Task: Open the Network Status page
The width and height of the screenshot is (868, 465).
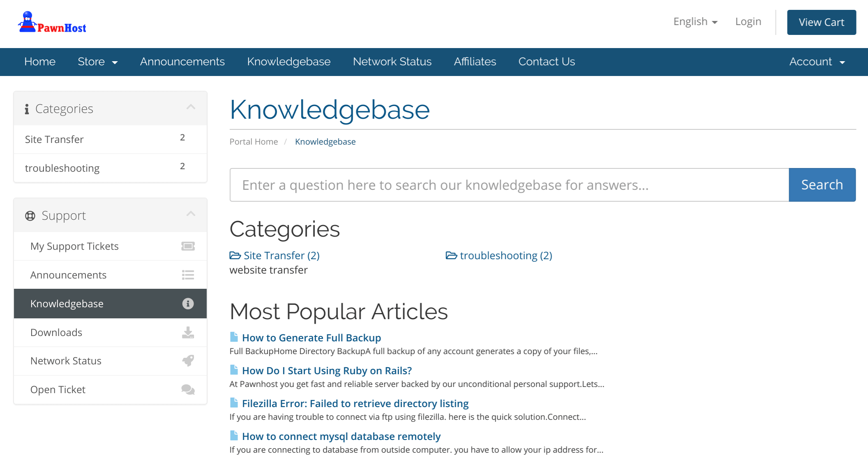Action: [x=392, y=62]
